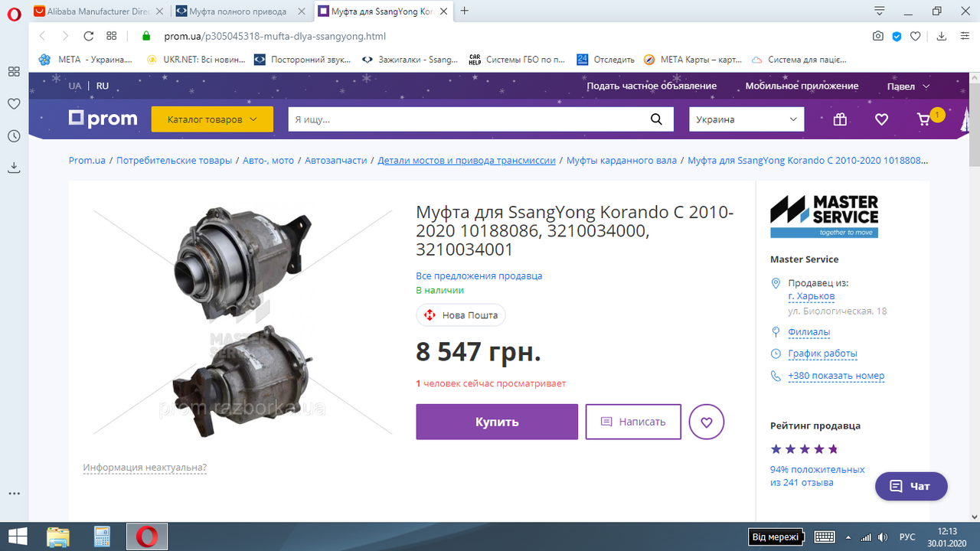
Task: Open Автозапчасти breadcrumb link
Action: (x=335, y=161)
